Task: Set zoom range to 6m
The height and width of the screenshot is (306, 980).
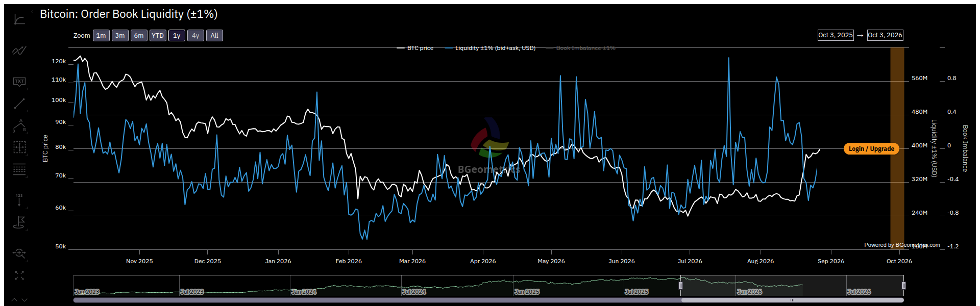Action: point(139,35)
